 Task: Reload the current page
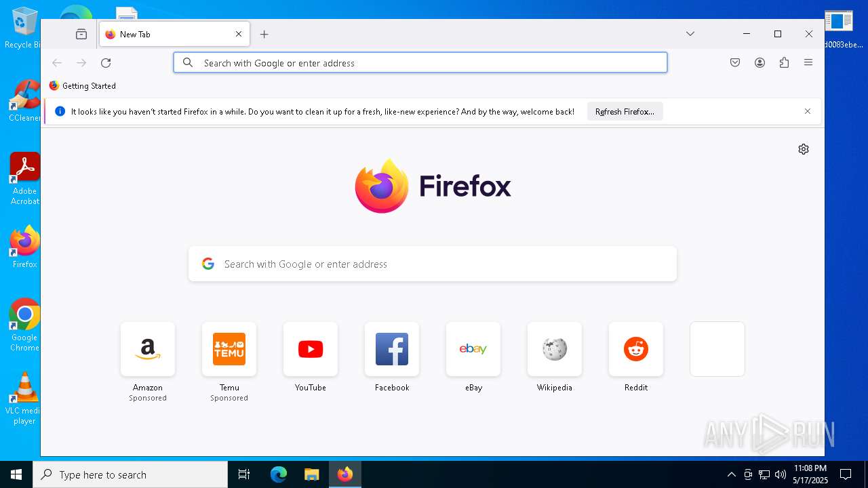click(106, 63)
